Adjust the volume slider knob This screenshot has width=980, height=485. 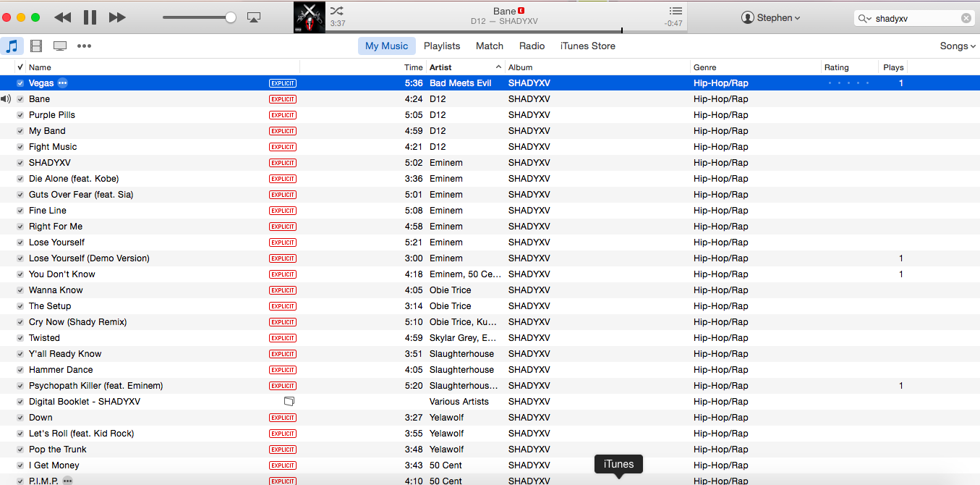231,17
